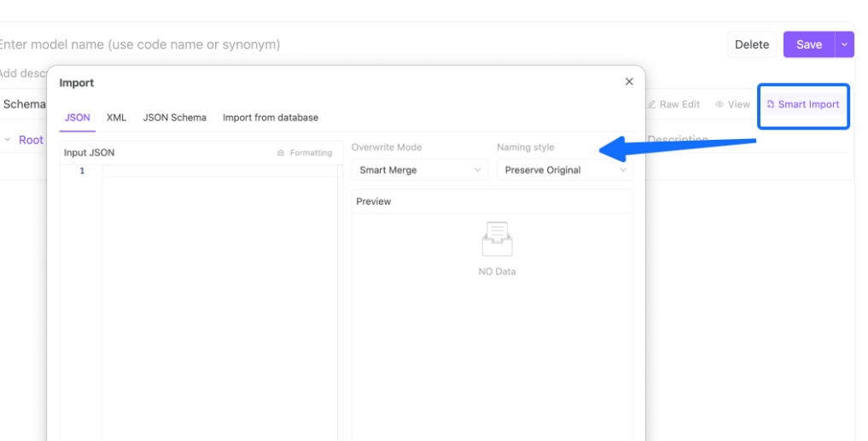Open the JSON Schema tab

point(174,118)
